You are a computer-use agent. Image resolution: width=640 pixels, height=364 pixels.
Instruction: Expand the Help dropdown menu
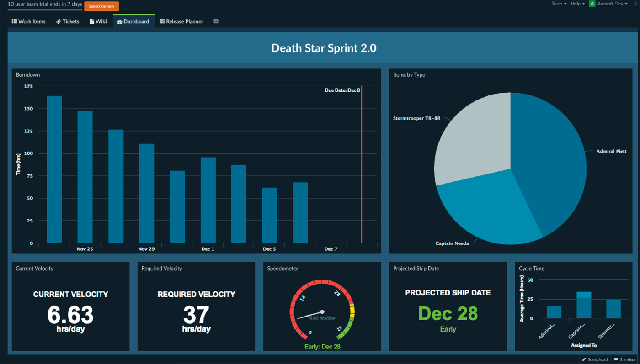click(577, 4)
